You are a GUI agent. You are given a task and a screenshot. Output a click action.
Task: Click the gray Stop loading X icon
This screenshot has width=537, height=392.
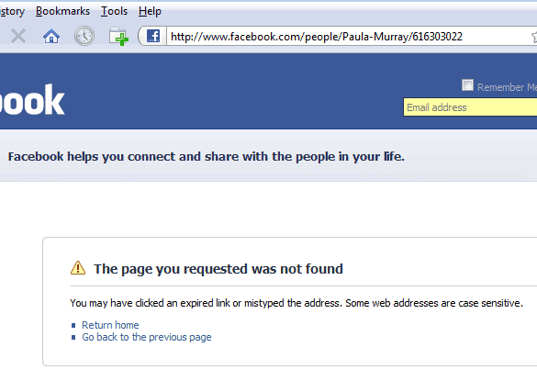(x=18, y=37)
